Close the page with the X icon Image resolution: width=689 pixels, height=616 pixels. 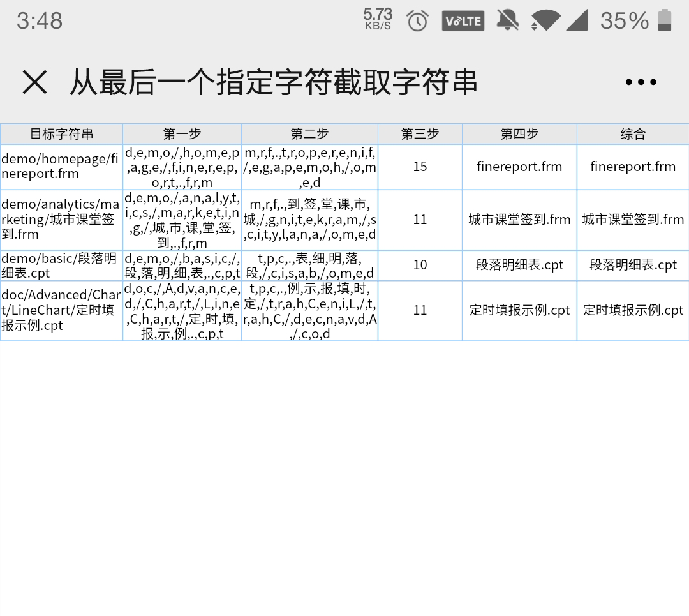[34, 82]
